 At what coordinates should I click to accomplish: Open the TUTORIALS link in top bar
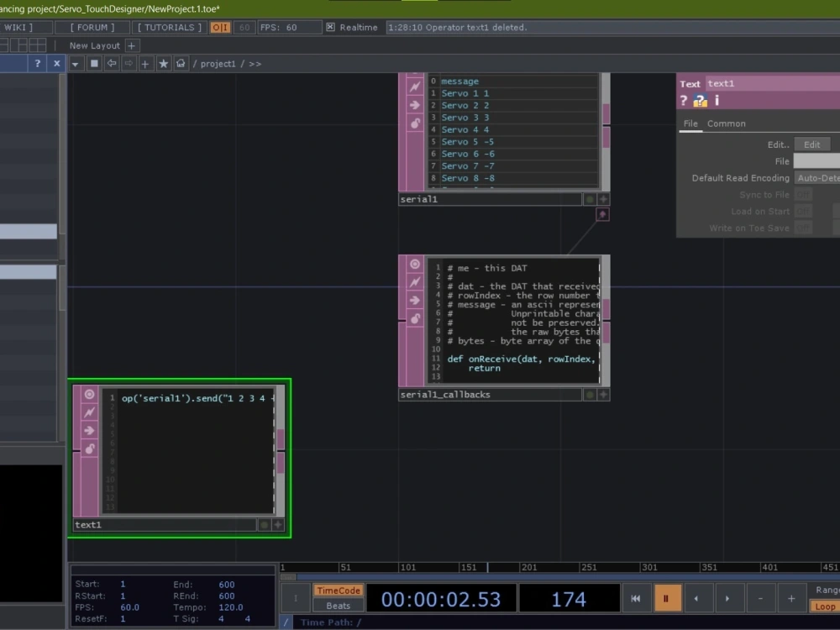point(169,28)
